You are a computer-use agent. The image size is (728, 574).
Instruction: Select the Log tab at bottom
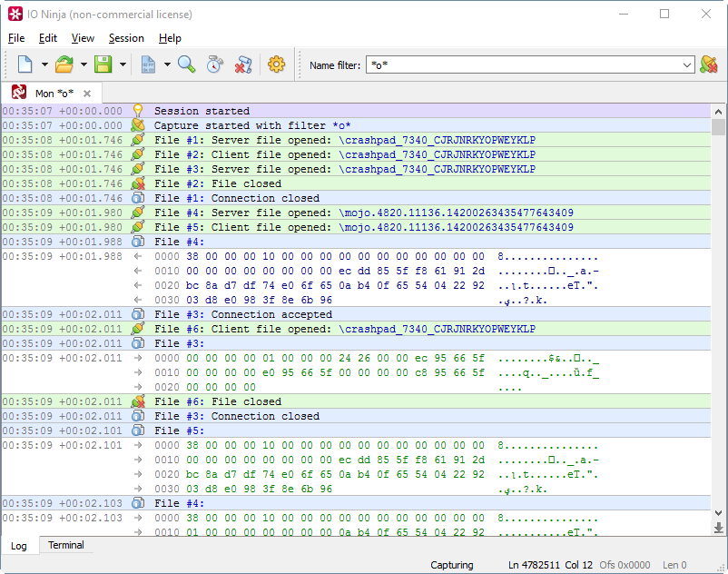pos(19,546)
